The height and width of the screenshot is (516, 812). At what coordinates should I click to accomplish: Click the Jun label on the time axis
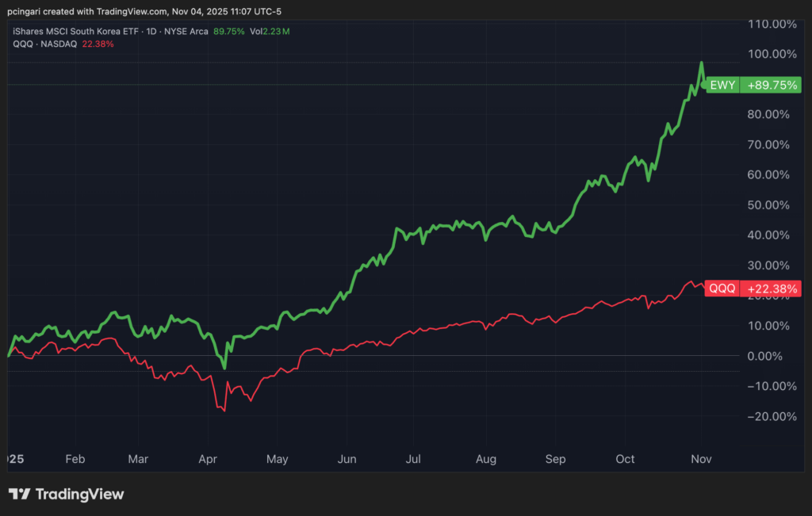(x=347, y=459)
